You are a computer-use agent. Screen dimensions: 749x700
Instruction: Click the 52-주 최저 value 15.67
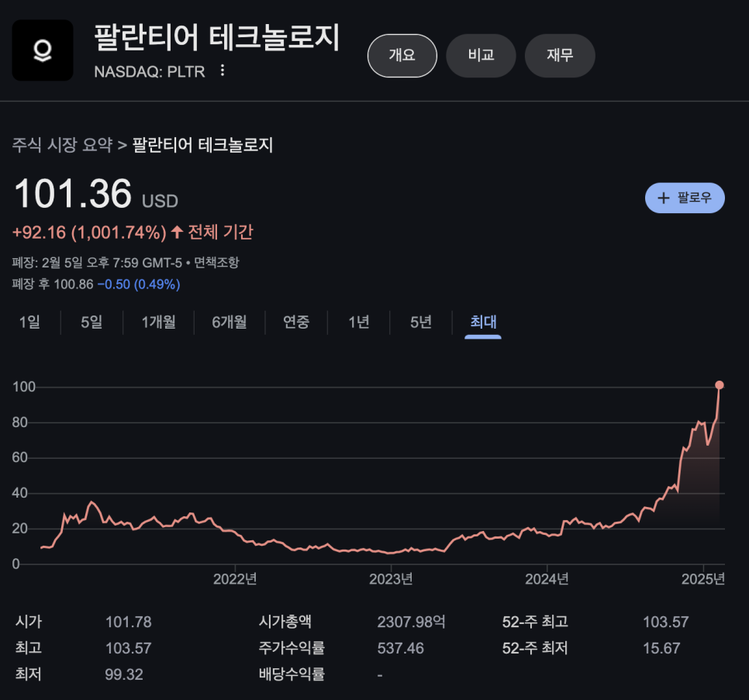pyautogui.click(x=661, y=648)
